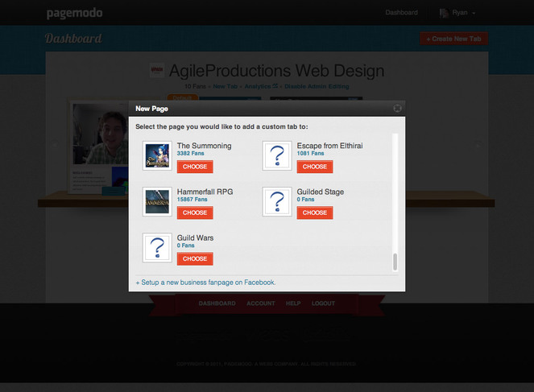The height and width of the screenshot is (392, 534).
Task: Click Hammerfall RPG page thumbnail
Action: (157, 201)
